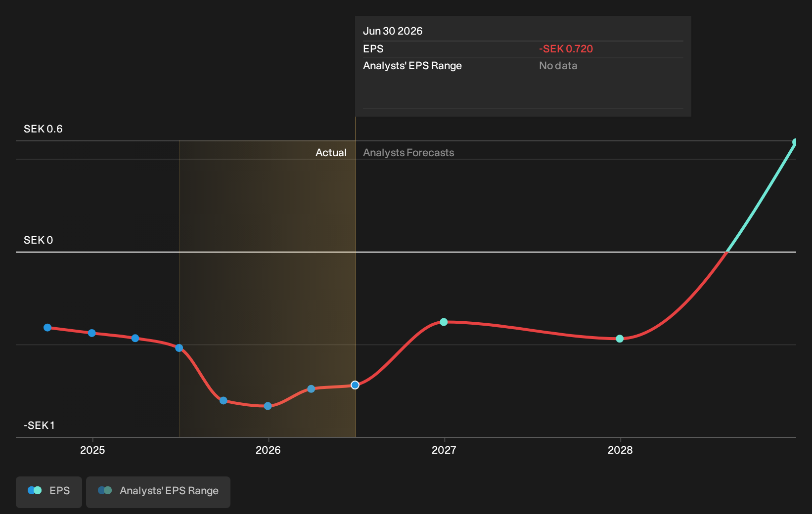Toggle the EPS legend series
Viewport: 812px width, 514px height.
tap(49, 491)
